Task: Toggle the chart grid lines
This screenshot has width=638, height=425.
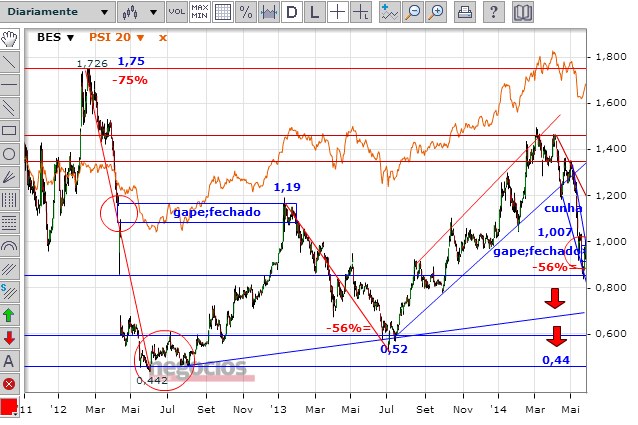Action: (x=223, y=12)
